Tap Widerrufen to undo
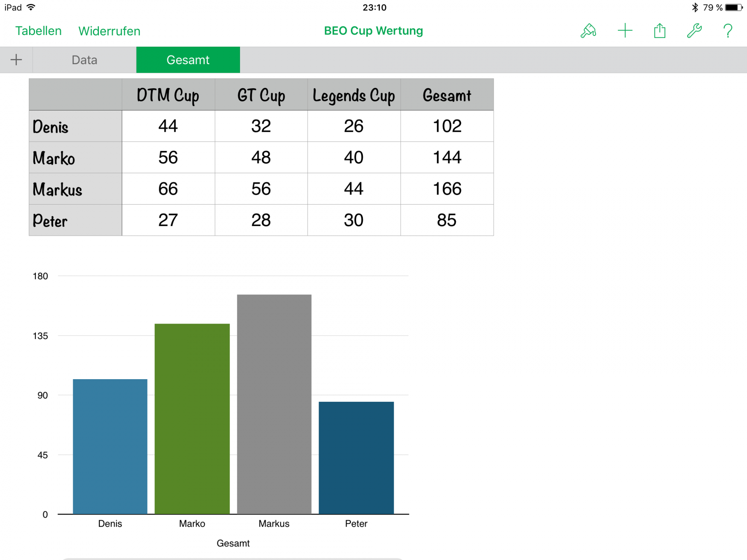747x560 pixels. 109,31
